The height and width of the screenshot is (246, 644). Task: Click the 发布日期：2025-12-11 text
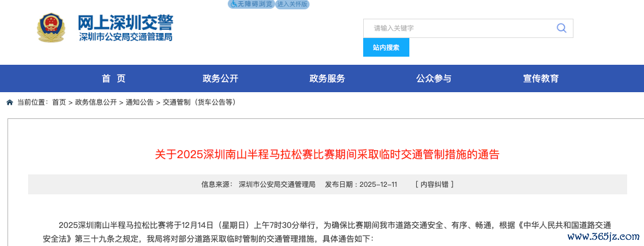click(x=361, y=184)
